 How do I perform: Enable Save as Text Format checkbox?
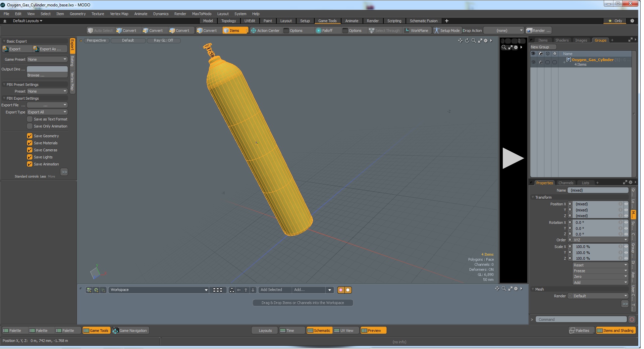tap(30, 119)
